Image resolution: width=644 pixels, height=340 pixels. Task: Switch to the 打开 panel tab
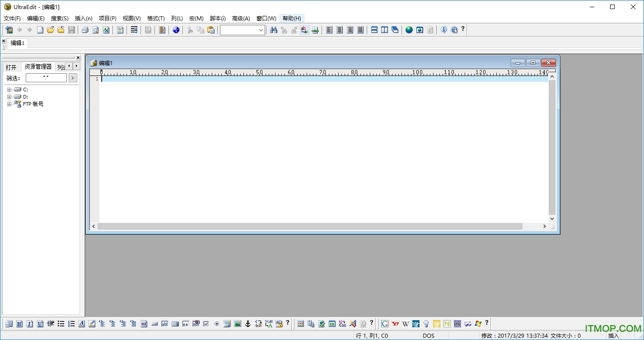pos(11,67)
